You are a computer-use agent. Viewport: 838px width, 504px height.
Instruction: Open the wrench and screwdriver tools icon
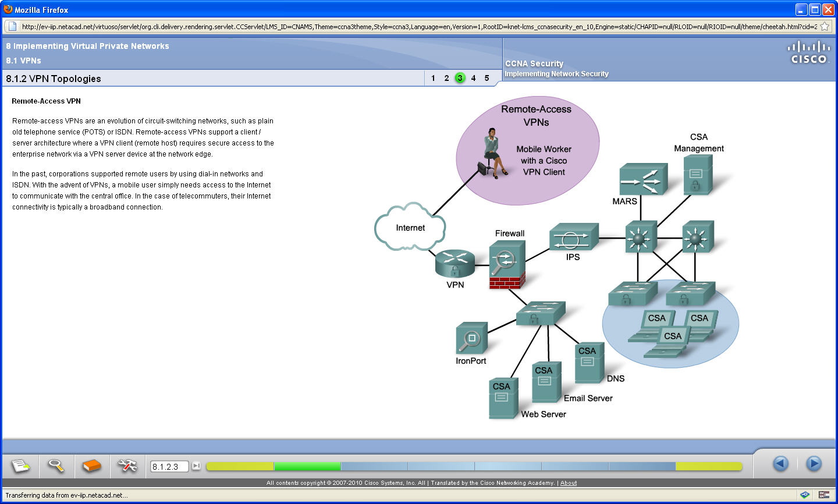click(127, 465)
